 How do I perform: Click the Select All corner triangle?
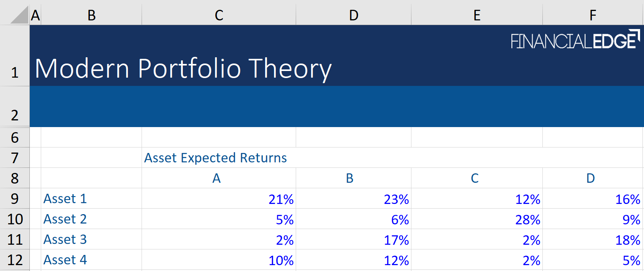(x=20, y=15)
